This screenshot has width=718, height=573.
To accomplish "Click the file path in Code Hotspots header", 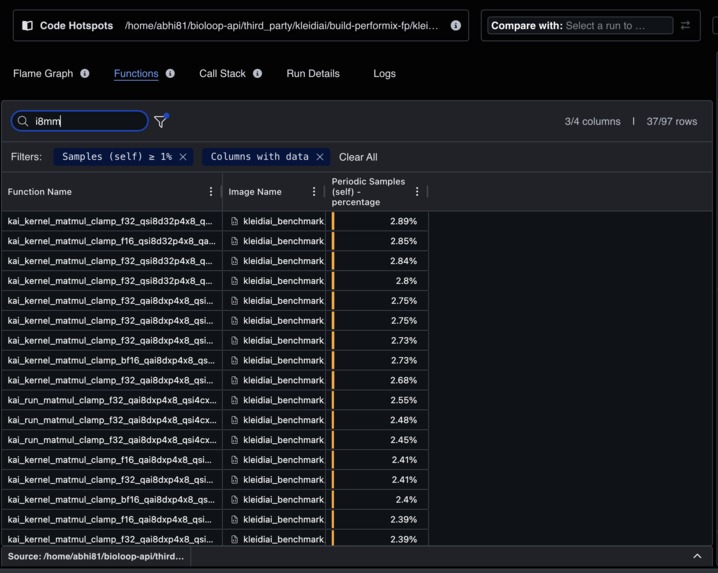I will click(282, 26).
